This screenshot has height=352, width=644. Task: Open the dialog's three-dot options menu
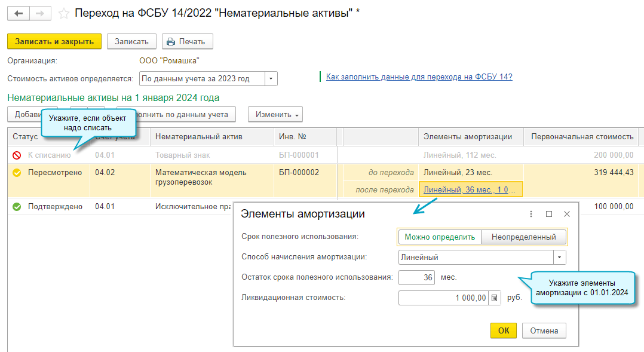coord(531,214)
